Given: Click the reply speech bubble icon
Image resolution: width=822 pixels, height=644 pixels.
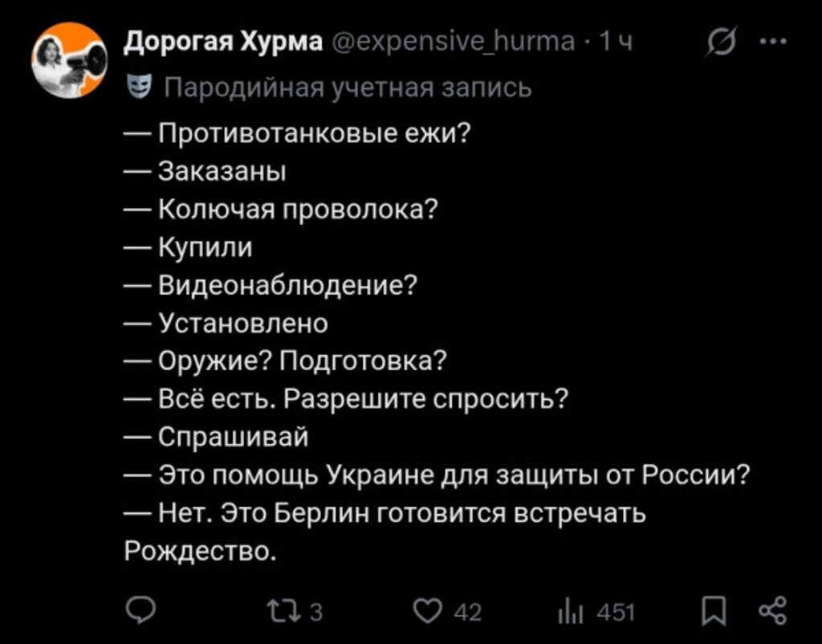Looking at the screenshot, I should click(142, 612).
